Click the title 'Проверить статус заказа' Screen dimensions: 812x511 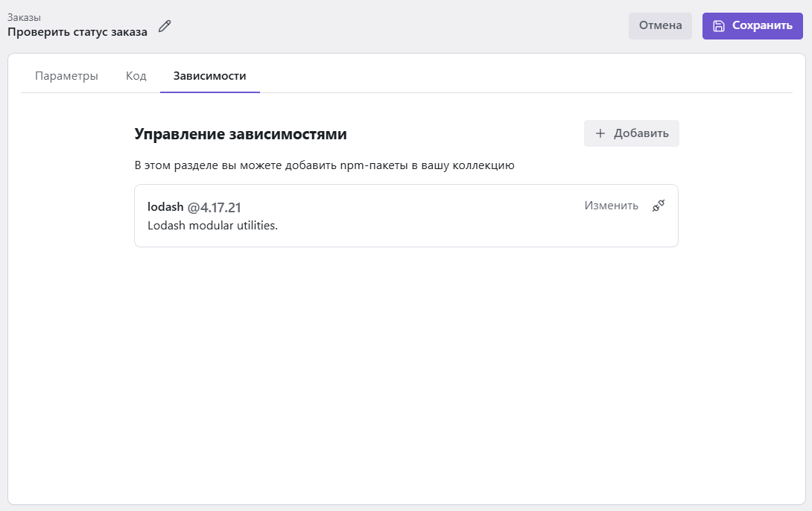(x=77, y=31)
